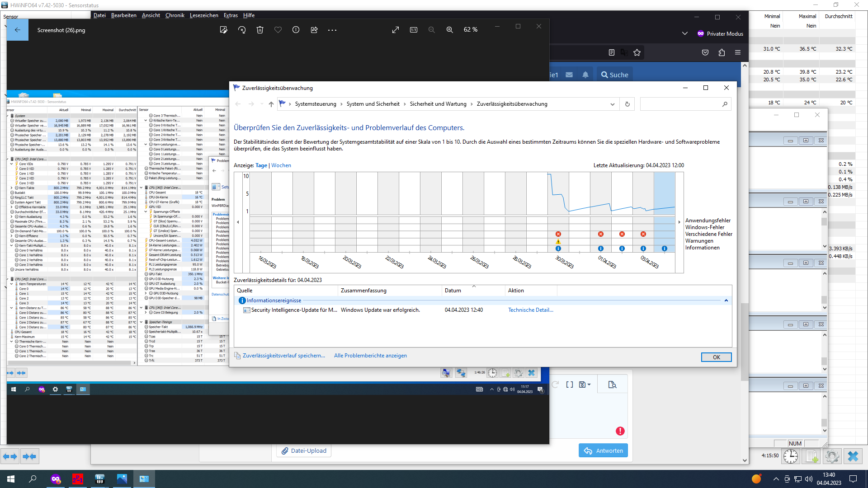Viewport: 868px width, 488px height.
Task: Click Systemsteuerung breadcrumb
Action: coord(316,104)
